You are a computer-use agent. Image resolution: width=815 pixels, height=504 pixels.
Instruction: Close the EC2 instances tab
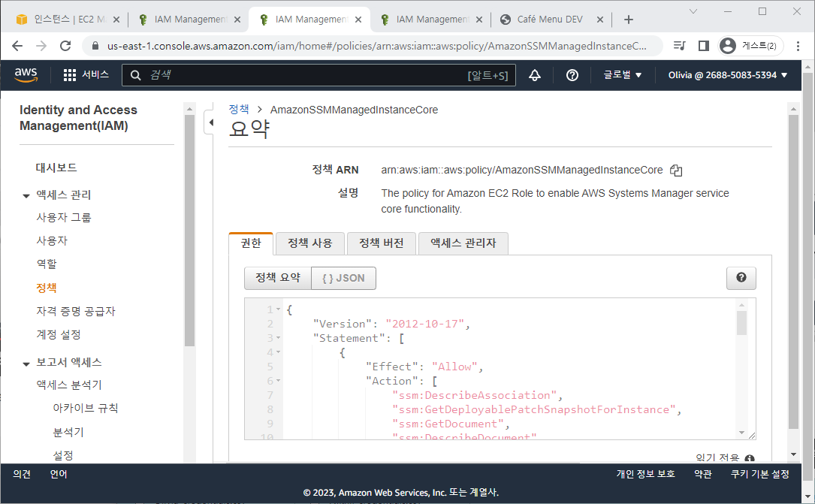[x=116, y=20]
